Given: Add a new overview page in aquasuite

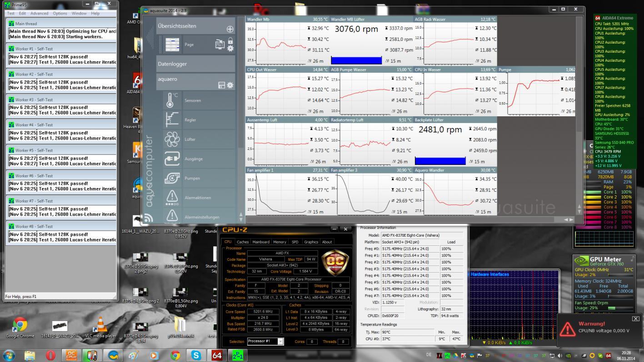Looking at the screenshot, I should click(230, 29).
